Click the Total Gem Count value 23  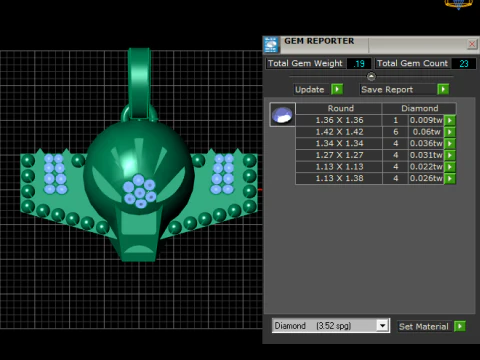coord(464,63)
